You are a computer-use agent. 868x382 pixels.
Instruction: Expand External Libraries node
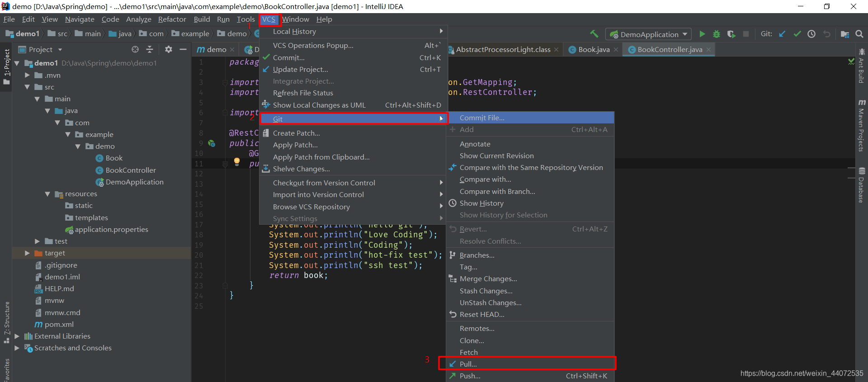17,336
